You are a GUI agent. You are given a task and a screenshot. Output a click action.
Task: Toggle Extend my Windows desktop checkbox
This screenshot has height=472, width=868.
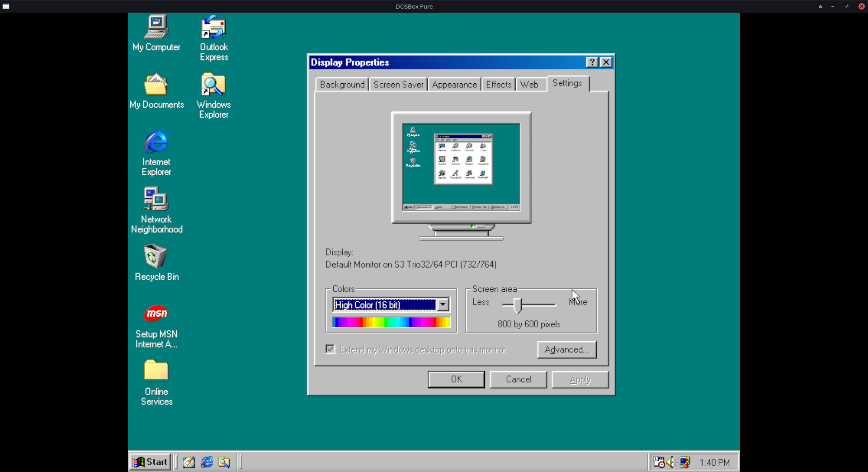330,349
